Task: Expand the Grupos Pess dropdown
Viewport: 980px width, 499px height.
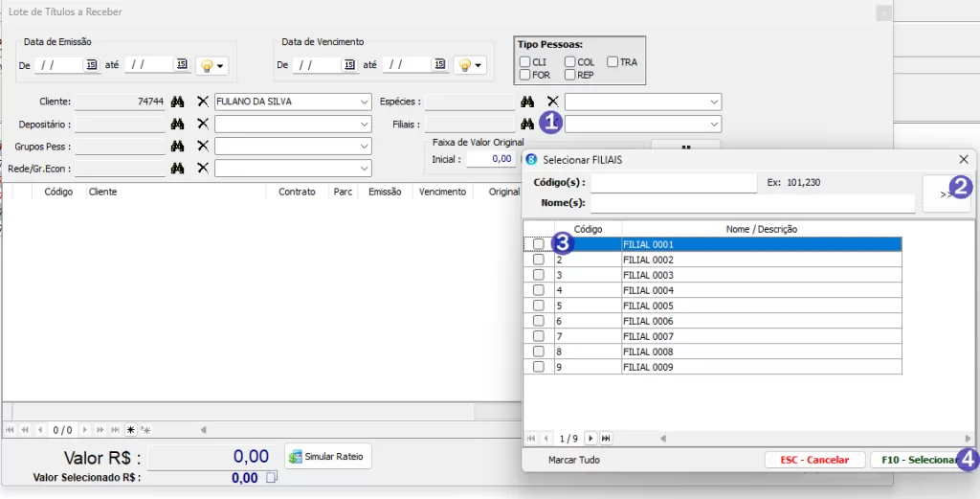Action: click(x=364, y=146)
